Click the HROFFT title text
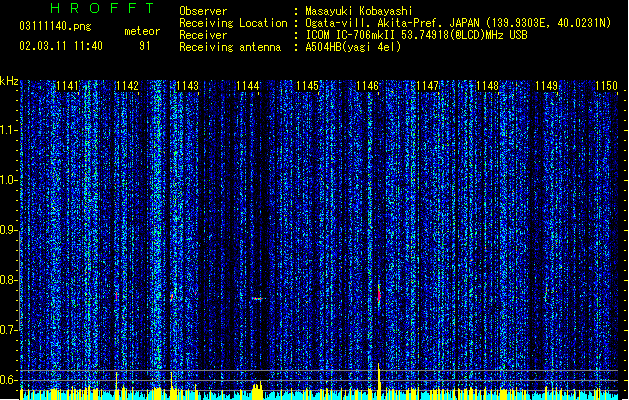 tap(102, 8)
